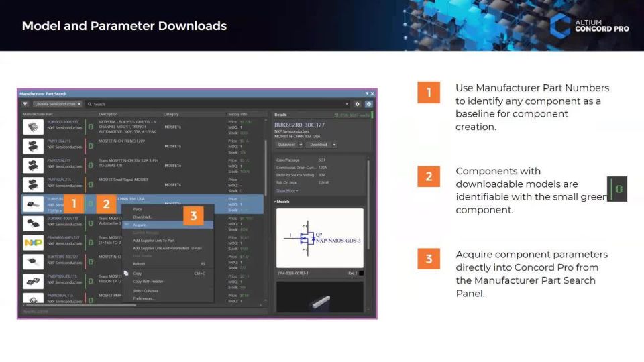Open the Discrete Semiconductors category dropdown

tap(58, 105)
